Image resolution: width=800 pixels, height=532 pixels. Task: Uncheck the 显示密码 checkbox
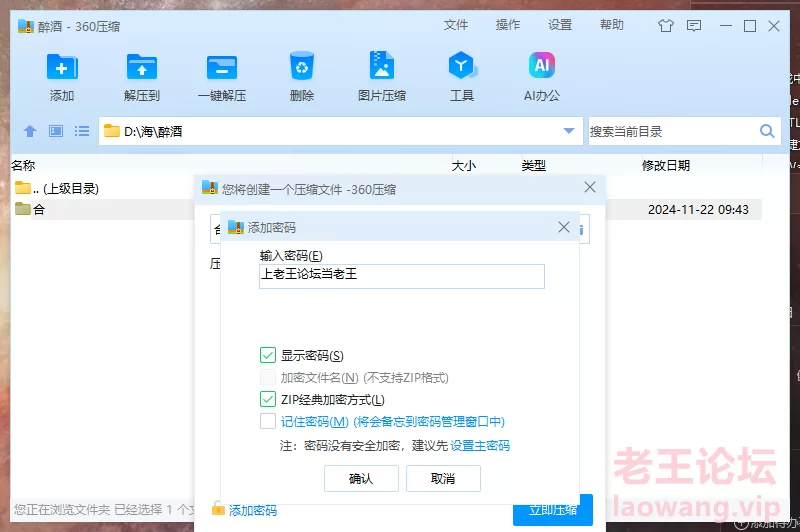click(x=267, y=355)
